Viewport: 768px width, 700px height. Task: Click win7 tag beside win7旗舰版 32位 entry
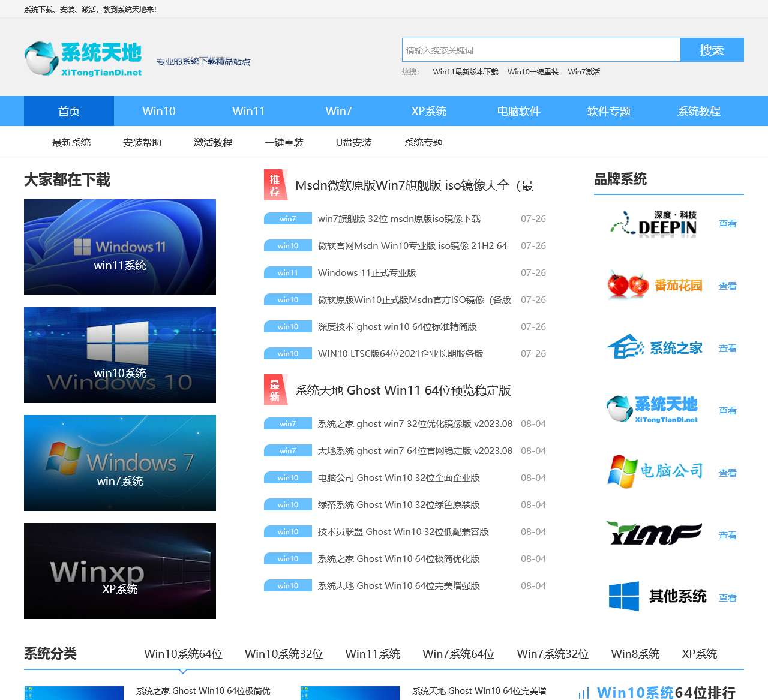click(288, 219)
